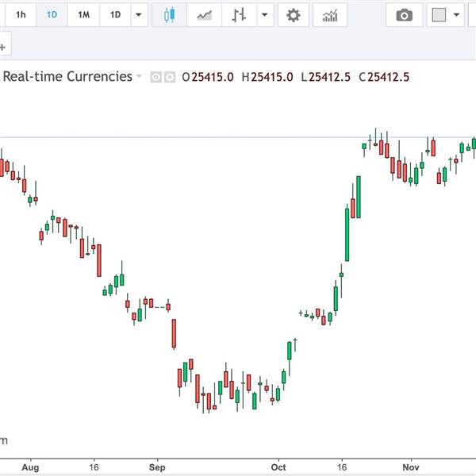The height and width of the screenshot is (476, 476).
Task: Add a new tab with plus button
Action: [x=3, y=47]
